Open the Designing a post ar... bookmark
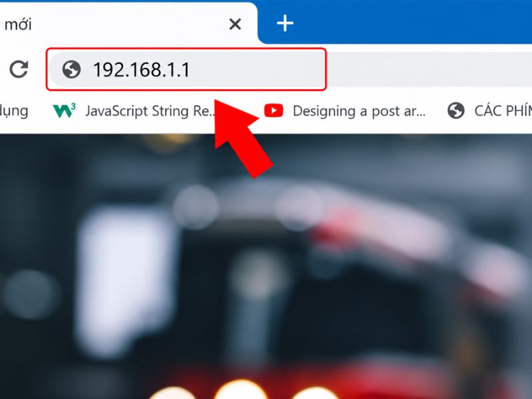 pos(344,111)
